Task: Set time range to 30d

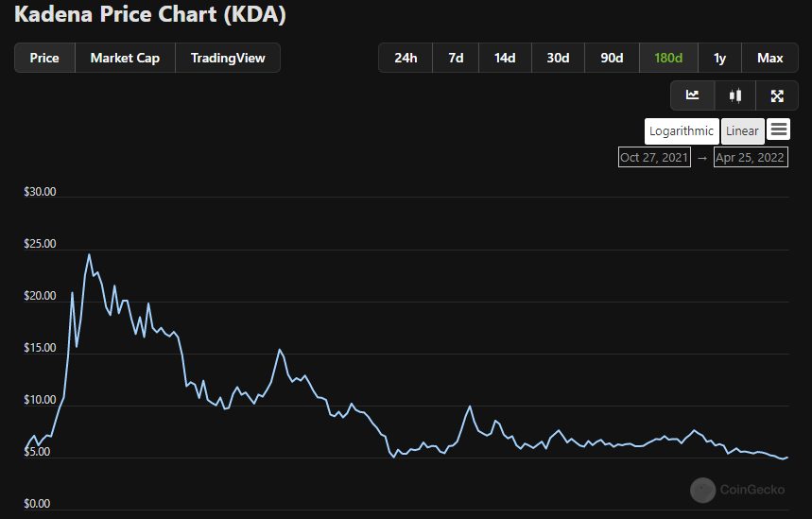Action: [x=558, y=58]
